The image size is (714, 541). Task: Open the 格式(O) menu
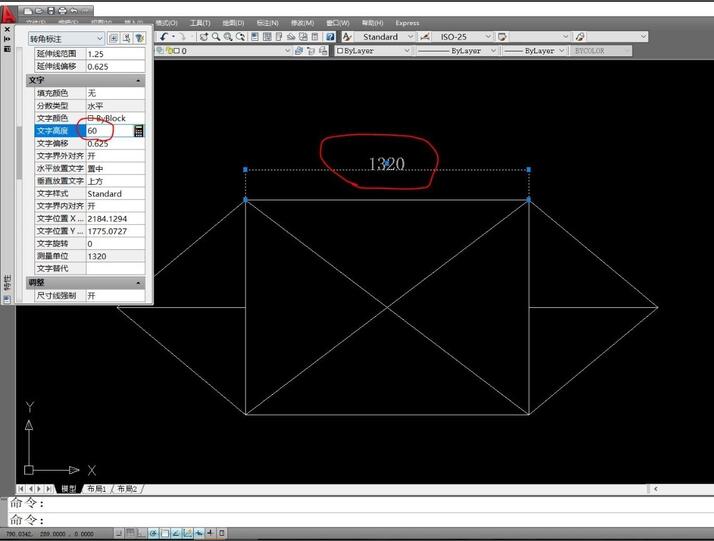tap(166, 23)
